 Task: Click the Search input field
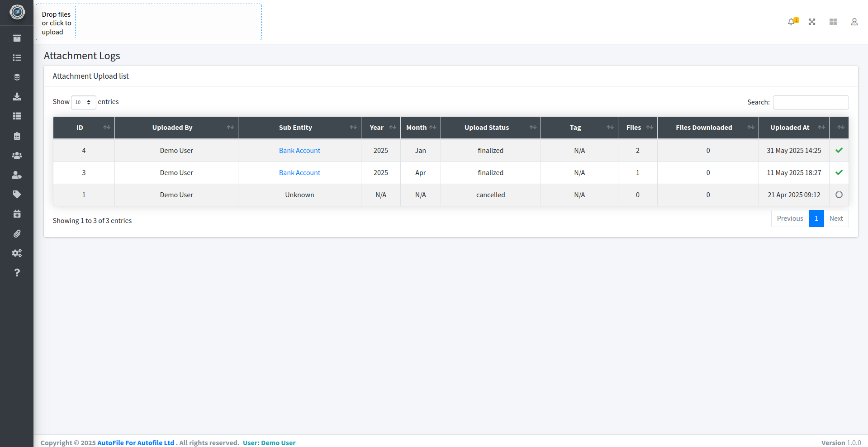pyautogui.click(x=810, y=102)
